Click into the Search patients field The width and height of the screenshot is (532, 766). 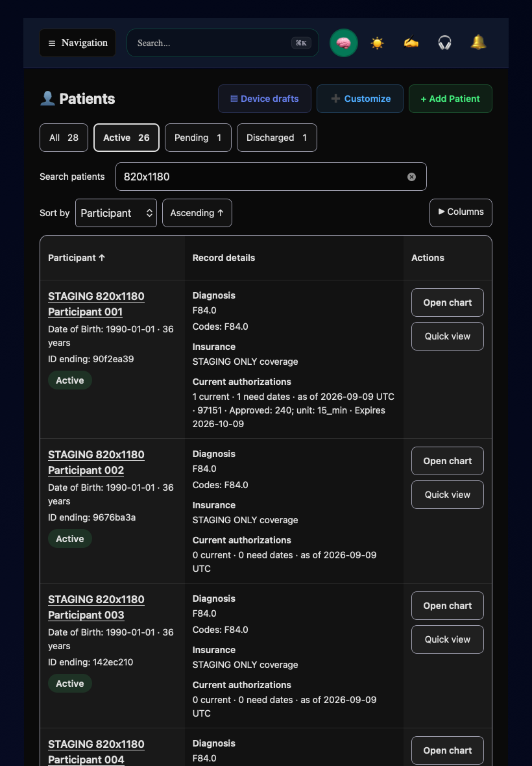tap(271, 177)
